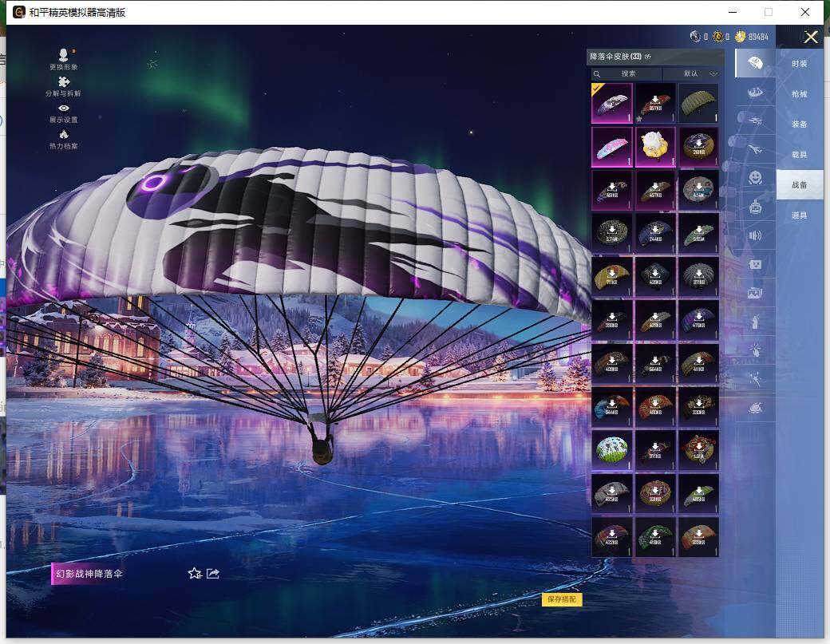Screen dimensions: 830x644
Task: Open 展示设置 display settings eye icon
Action: pyautogui.click(x=63, y=108)
